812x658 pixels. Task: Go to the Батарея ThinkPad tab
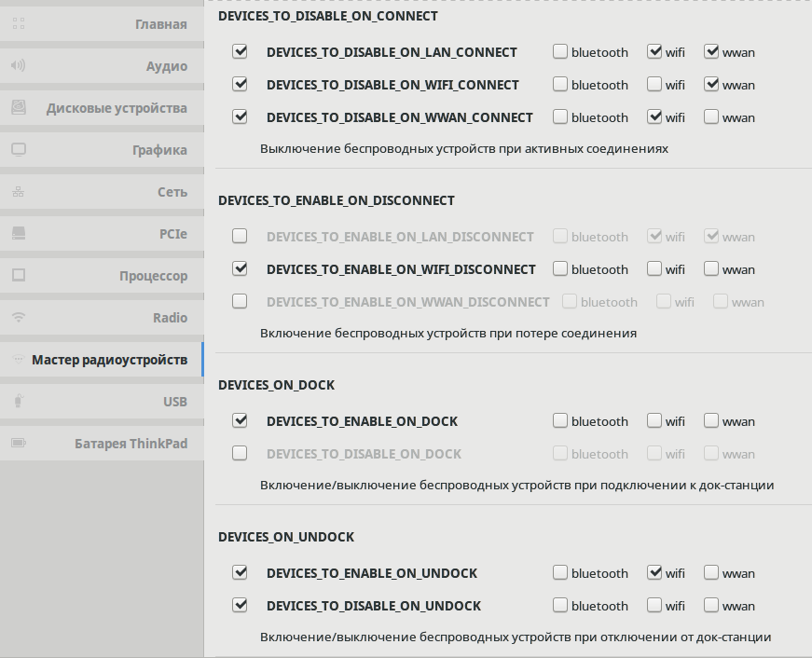102,443
